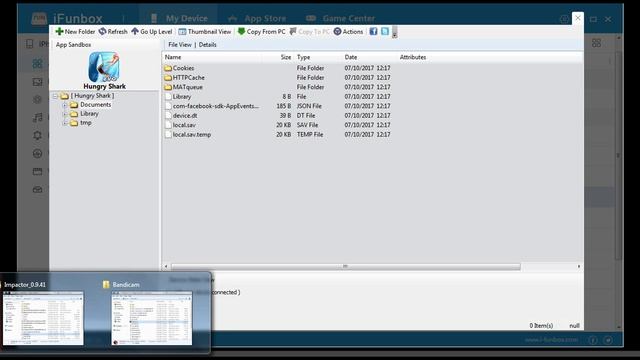Switch to the Details tab
Viewport: 640px width, 360px height.
click(207, 44)
